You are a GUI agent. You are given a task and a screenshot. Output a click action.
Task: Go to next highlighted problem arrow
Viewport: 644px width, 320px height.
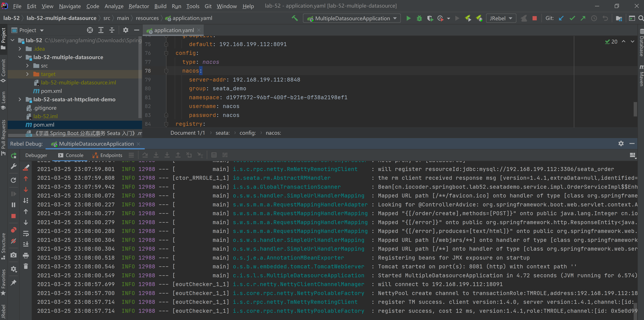click(x=632, y=42)
